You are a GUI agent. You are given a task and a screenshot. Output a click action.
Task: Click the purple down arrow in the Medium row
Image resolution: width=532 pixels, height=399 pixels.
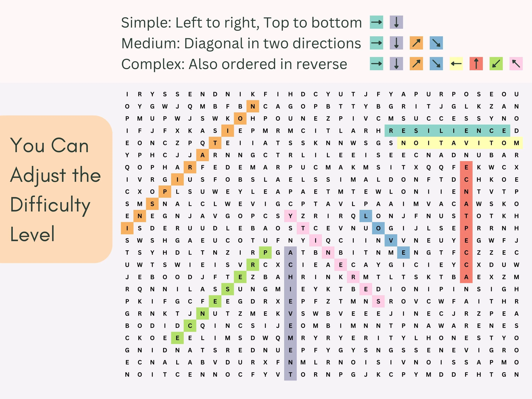[396, 43]
